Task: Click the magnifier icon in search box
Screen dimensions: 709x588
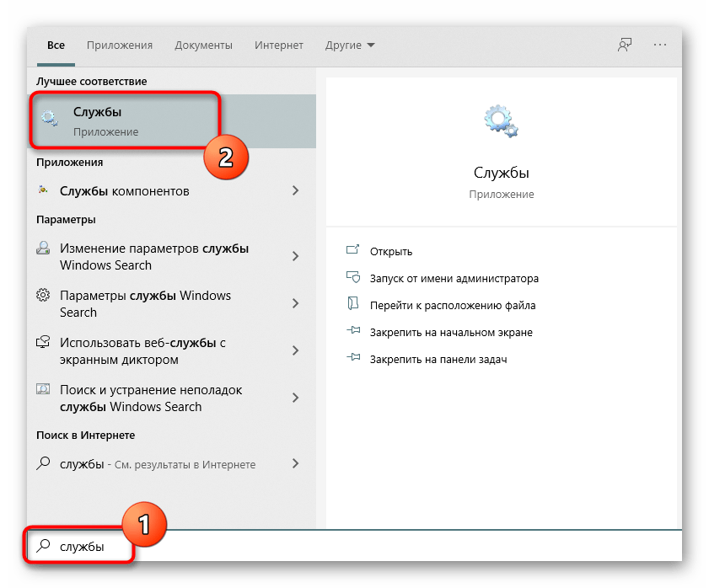Action: click(x=44, y=547)
